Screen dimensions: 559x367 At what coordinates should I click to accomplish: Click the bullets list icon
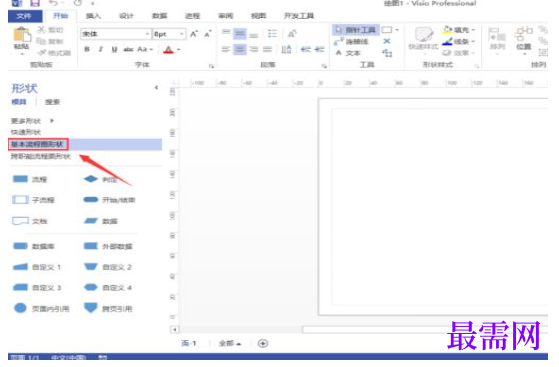click(272, 34)
